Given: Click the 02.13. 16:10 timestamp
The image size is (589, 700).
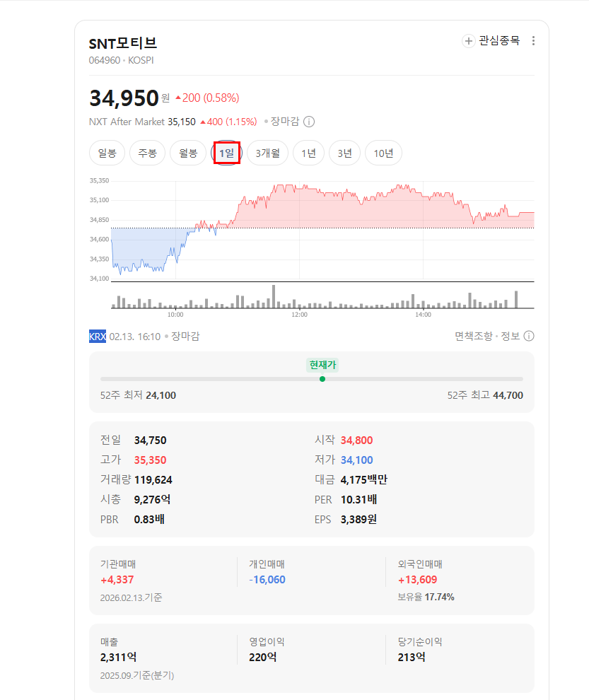Looking at the screenshot, I should pos(135,337).
